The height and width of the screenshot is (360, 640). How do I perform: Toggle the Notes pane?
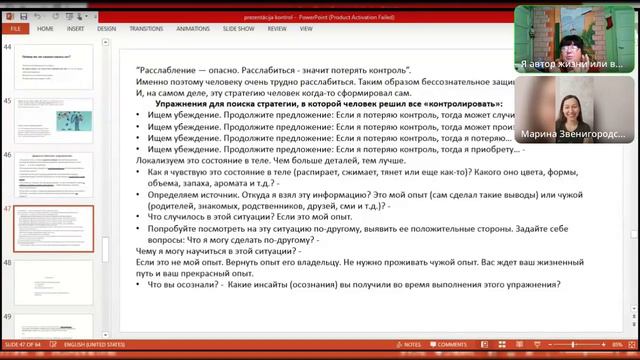tap(408, 344)
